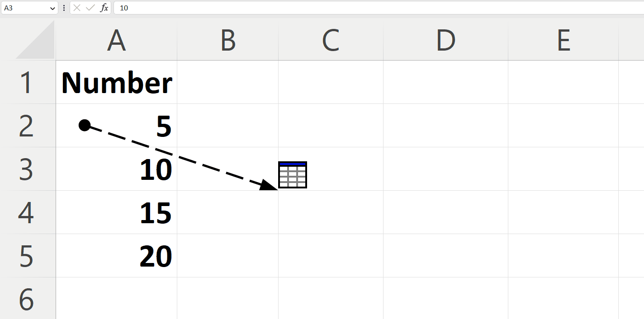Expand the cell reference dropdown showing A3

[x=52, y=8]
